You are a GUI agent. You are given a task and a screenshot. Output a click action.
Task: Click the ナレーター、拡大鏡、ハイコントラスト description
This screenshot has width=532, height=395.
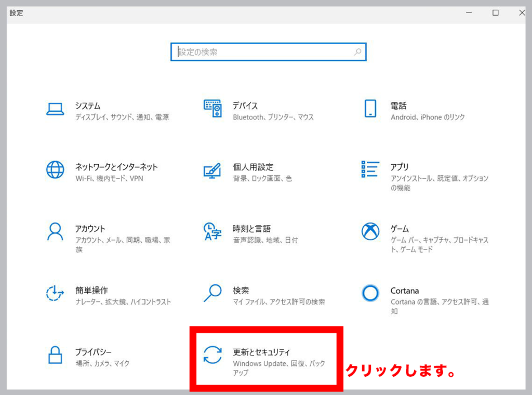point(123,302)
